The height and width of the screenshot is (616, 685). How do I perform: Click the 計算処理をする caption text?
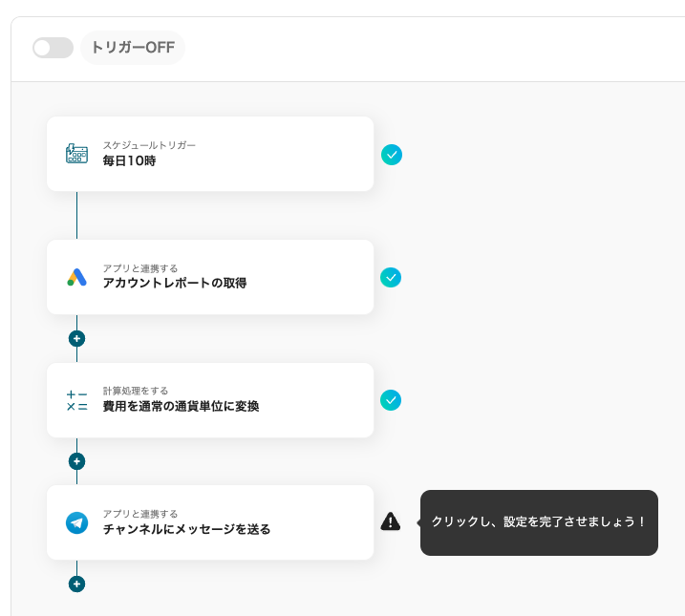pos(136,391)
